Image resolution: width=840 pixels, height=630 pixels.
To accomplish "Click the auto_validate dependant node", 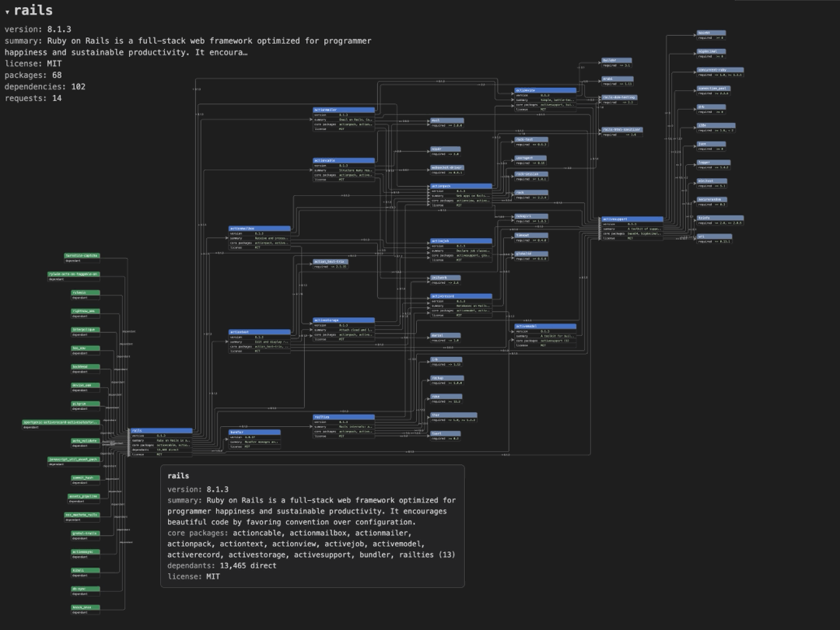I will pos(86,443).
